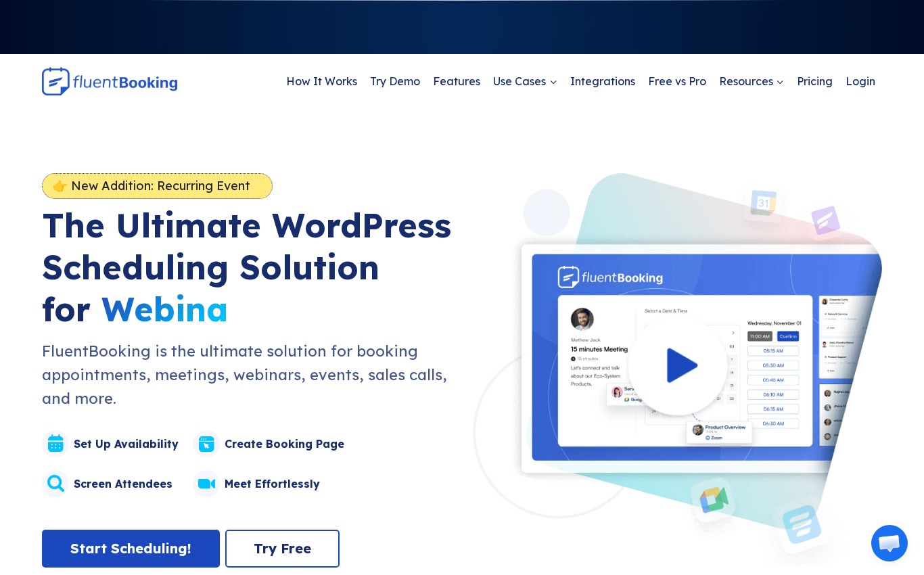This screenshot has width=924, height=575.
Task: Click the Login link
Action: (860, 81)
